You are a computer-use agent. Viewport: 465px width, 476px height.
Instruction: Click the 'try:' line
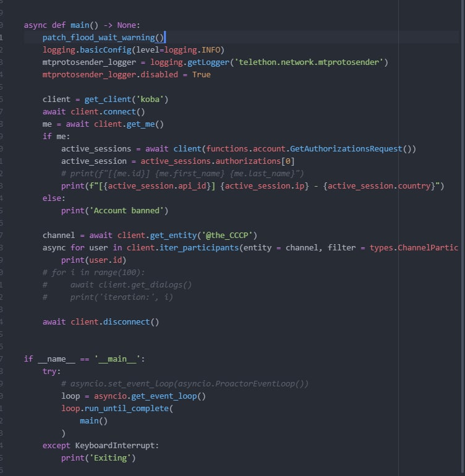pyautogui.click(x=52, y=372)
